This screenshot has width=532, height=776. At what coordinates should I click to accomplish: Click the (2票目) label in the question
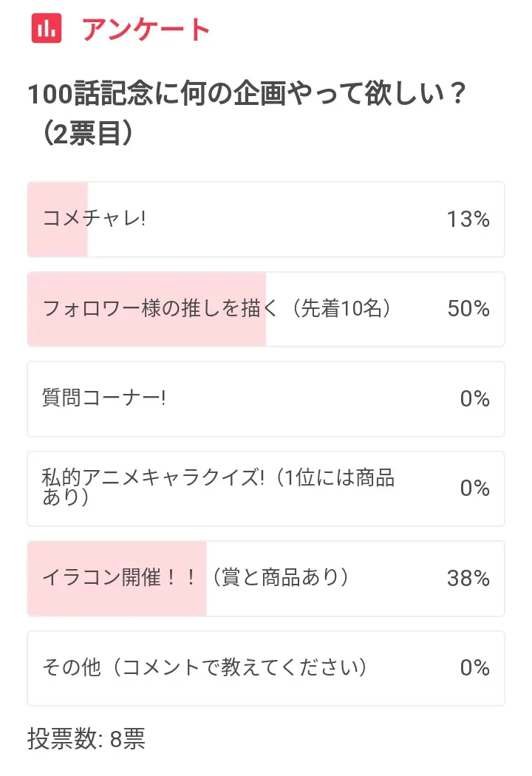pyautogui.click(x=85, y=133)
